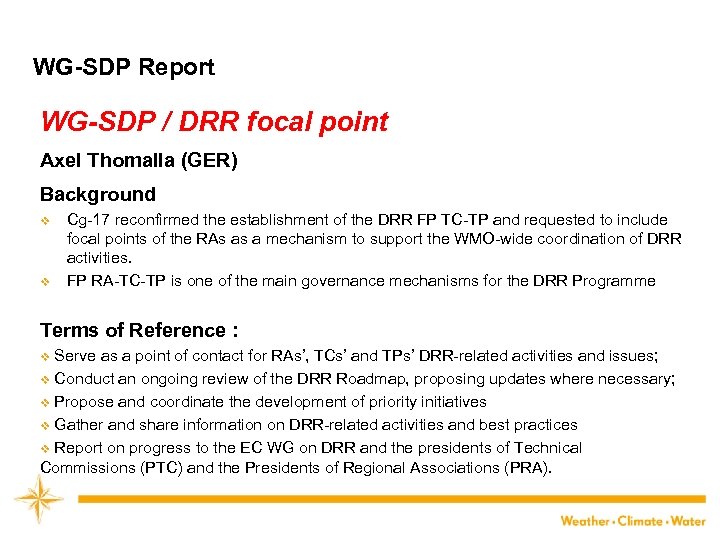Click the 'WG-SDP Report' slide title

click(124, 67)
